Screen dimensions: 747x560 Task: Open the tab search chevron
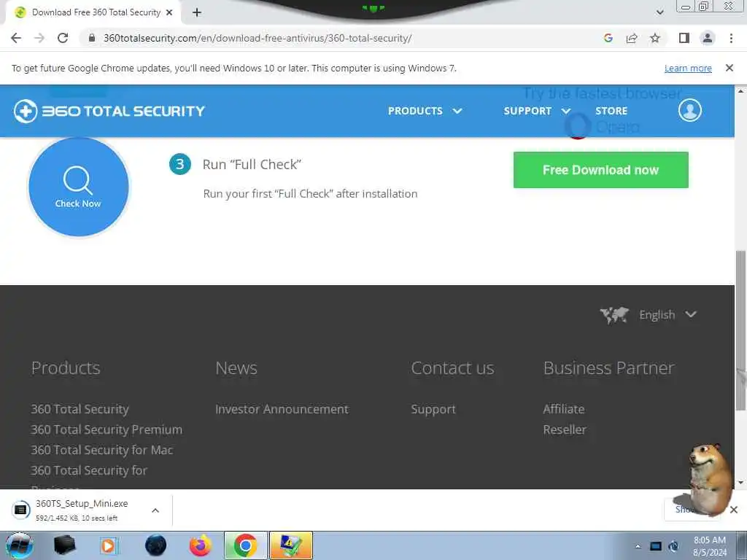659,12
